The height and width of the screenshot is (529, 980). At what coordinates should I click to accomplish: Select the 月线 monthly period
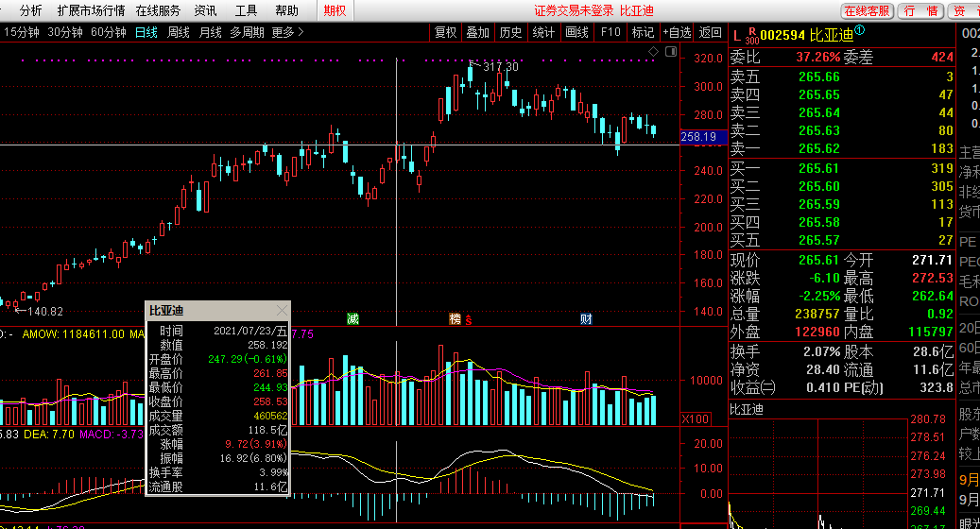(x=210, y=32)
